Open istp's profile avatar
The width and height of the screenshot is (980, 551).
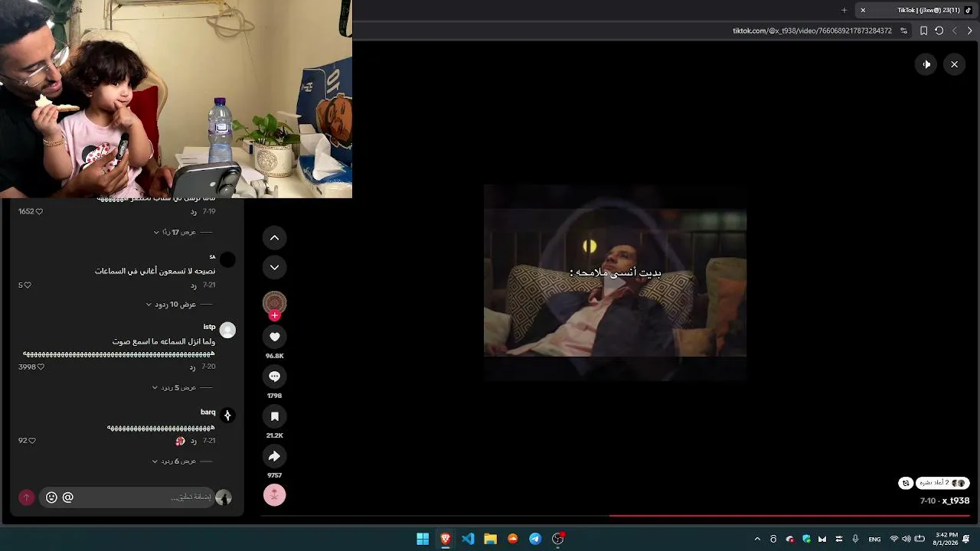227,330
